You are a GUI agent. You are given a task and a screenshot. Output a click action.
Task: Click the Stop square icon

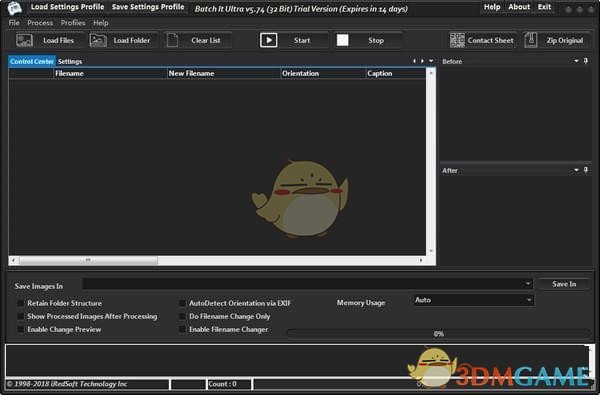(x=342, y=40)
